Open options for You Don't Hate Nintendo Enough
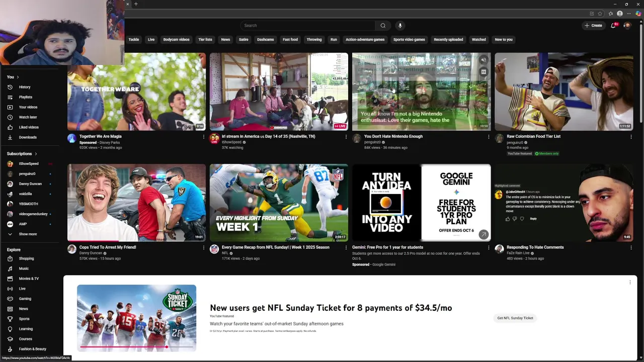This screenshot has height=362, width=644. click(488, 137)
